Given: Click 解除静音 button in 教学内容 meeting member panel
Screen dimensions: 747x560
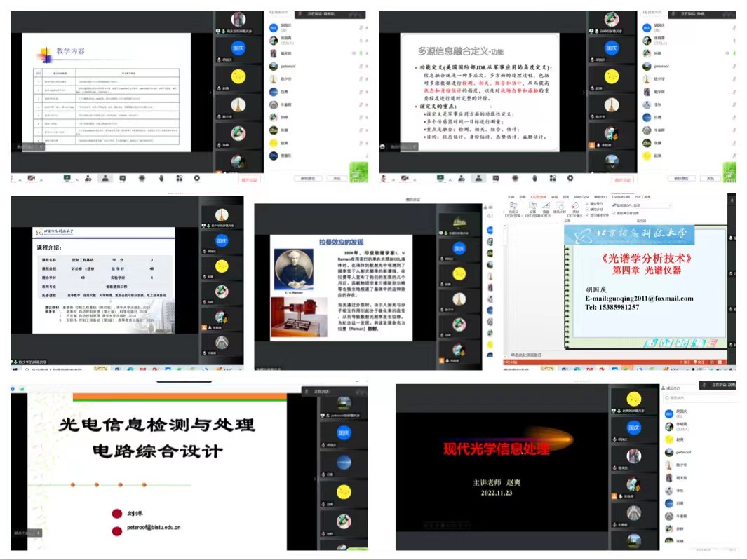Looking at the screenshot, I should pos(308,178).
